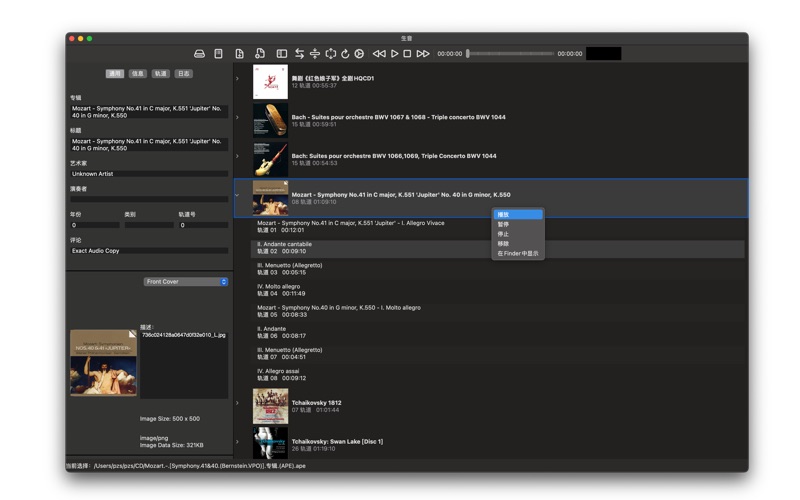Click the disc drive icon in toolbar
The height and width of the screenshot is (500, 800).
(199, 54)
